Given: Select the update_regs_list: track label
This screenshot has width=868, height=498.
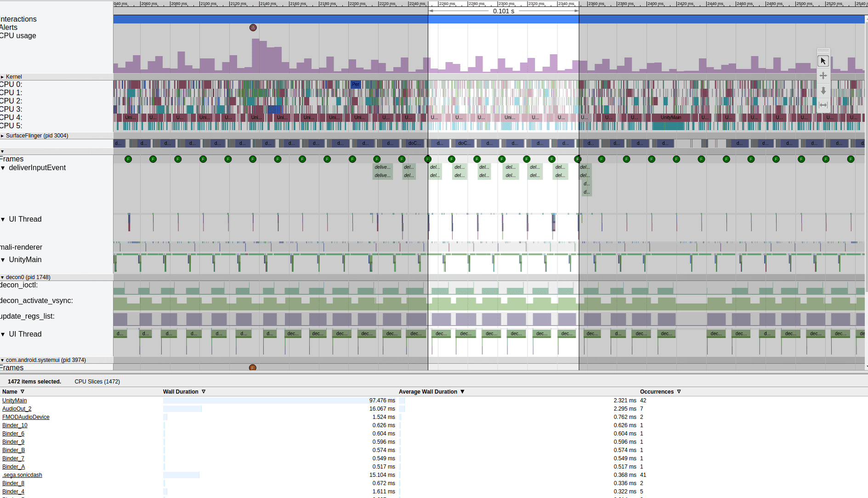Looking at the screenshot, I should click(x=27, y=316).
